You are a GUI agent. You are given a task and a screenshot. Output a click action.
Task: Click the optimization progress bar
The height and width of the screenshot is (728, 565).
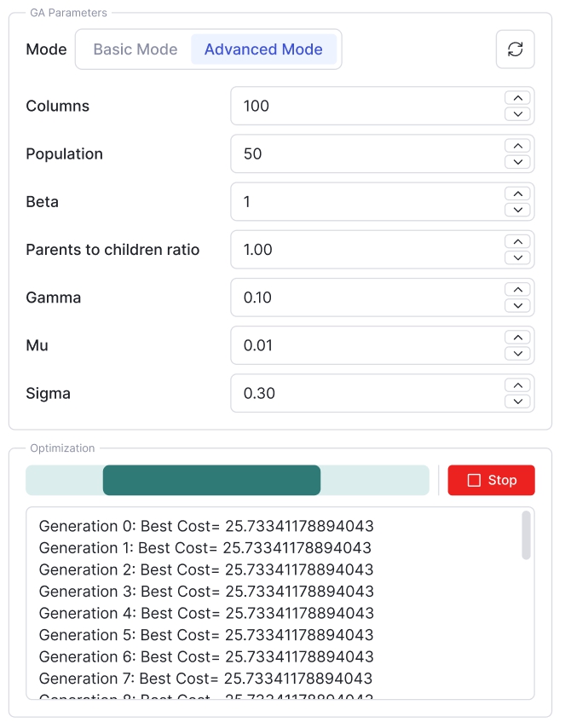[x=227, y=480]
